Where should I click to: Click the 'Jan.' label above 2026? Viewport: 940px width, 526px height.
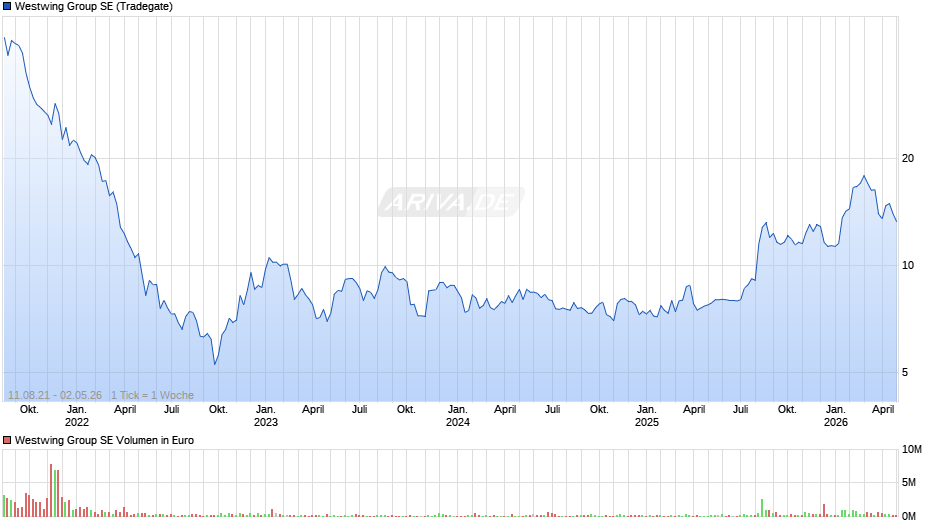(x=836, y=410)
